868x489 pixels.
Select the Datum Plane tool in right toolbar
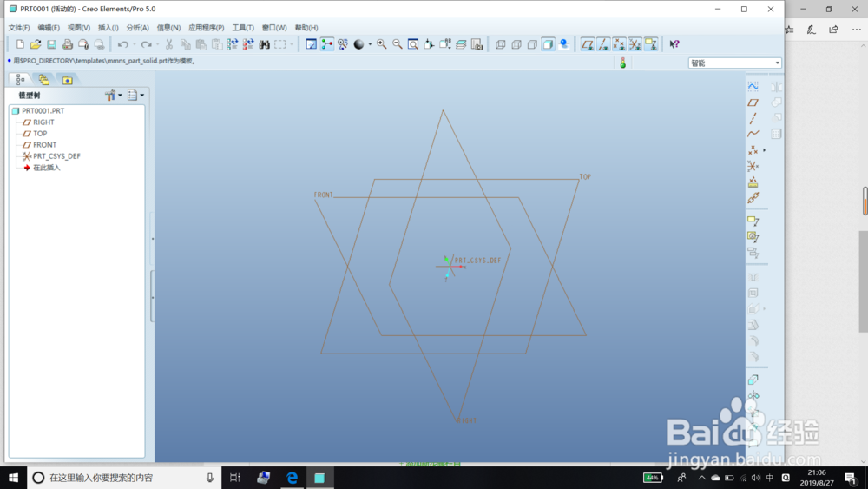tap(753, 102)
